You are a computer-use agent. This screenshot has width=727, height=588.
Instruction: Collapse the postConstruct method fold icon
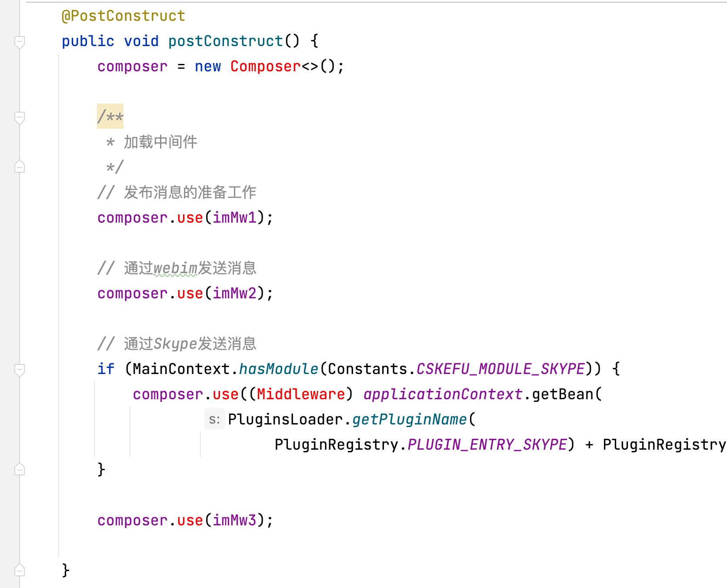coord(19,42)
